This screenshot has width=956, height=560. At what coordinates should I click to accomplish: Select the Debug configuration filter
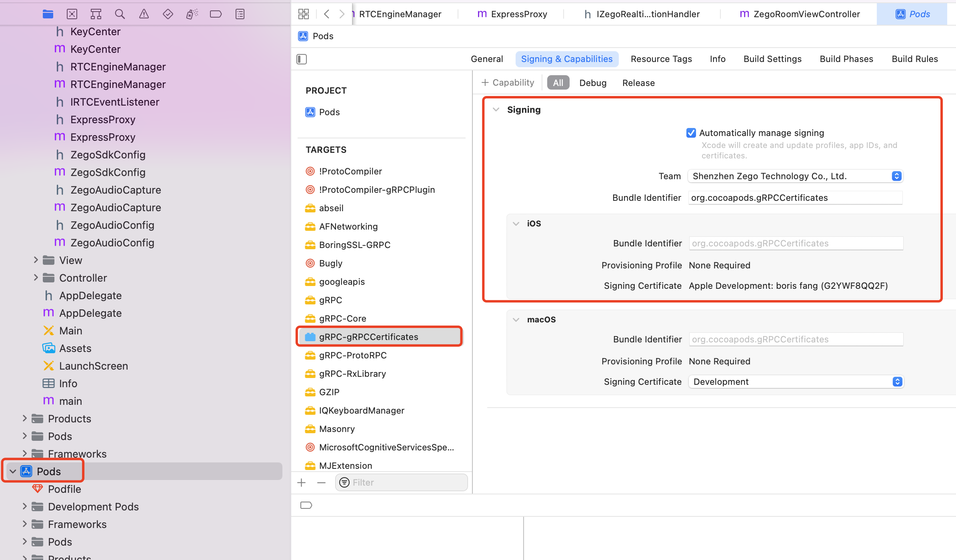click(593, 83)
